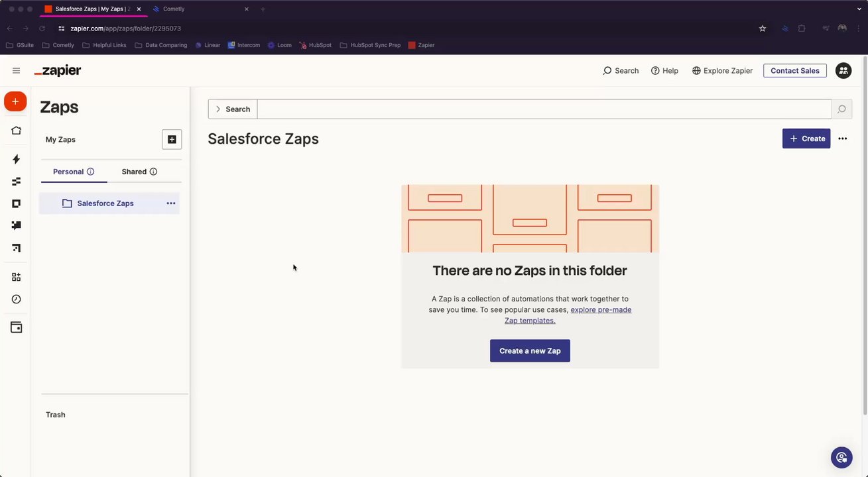The width and height of the screenshot is (868, 477).
Task: Open the Intercom bookmark
Action: point(244,45)
